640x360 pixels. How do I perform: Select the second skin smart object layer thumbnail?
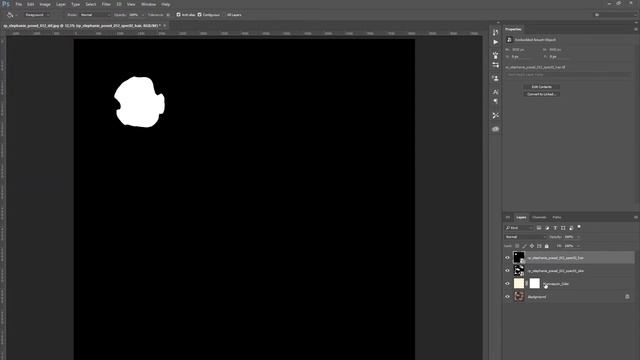(519, 270)
